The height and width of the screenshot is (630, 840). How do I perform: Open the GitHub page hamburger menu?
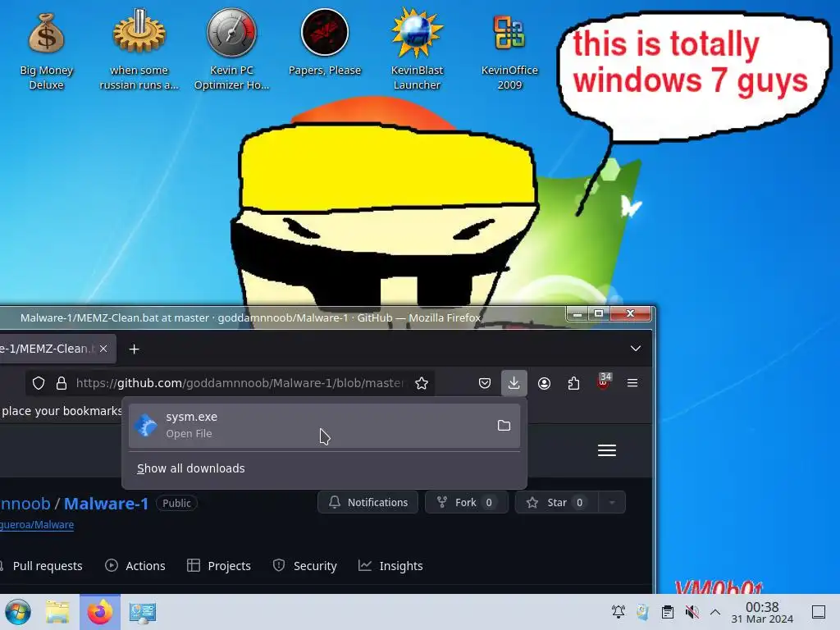click(x=606, y=450)
